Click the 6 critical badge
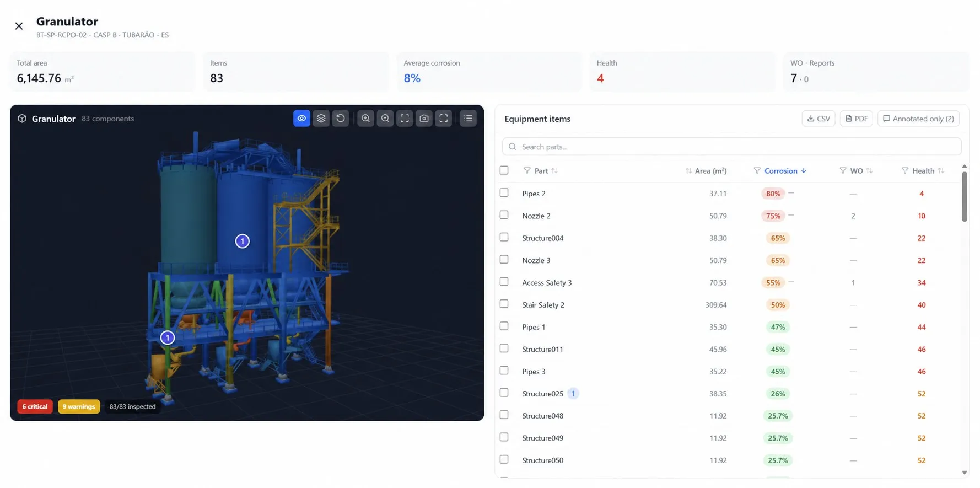Viewport: 980px width, 488px height. 35,406
